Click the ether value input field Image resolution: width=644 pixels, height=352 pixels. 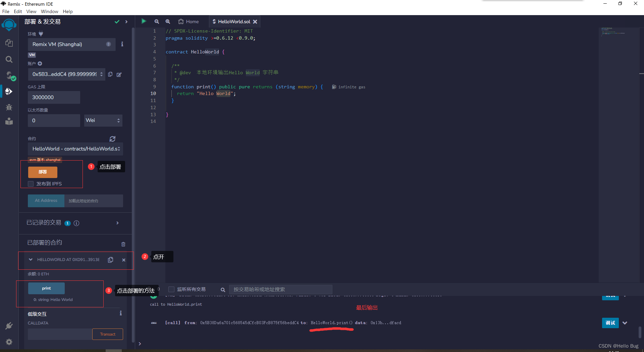[54, 121]
